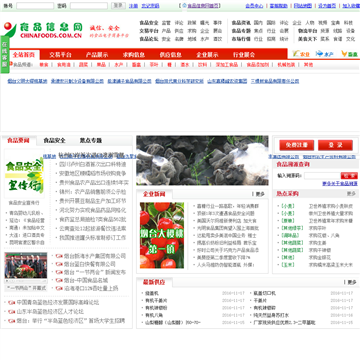Click red icon before 烟台-中国食品名城
The image size is (360, 360).
59,280
